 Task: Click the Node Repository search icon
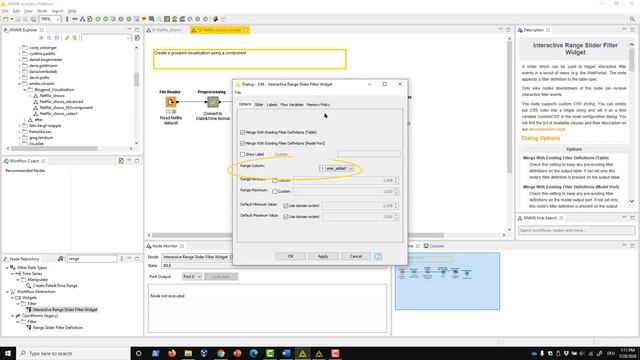(60, 259)
